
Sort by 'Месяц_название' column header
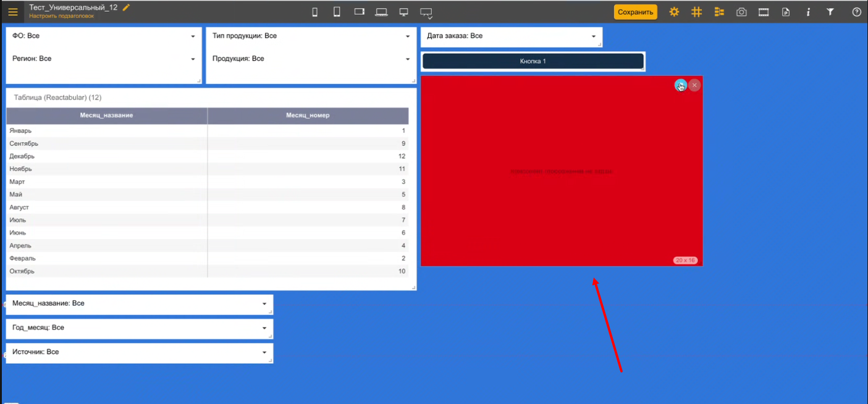(106, 116)
